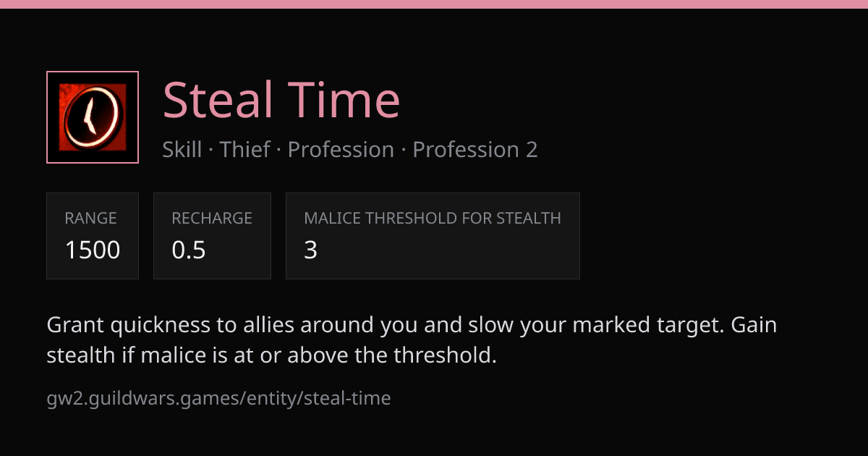
Task: Select the Steal Time title heading
Action: click(281, 100)
